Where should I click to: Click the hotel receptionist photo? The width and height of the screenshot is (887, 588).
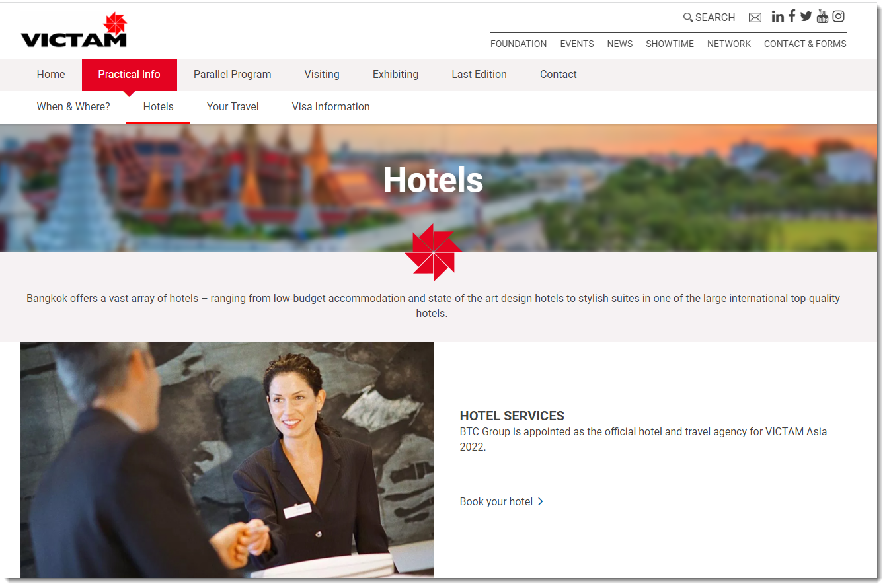pos(227,460)
